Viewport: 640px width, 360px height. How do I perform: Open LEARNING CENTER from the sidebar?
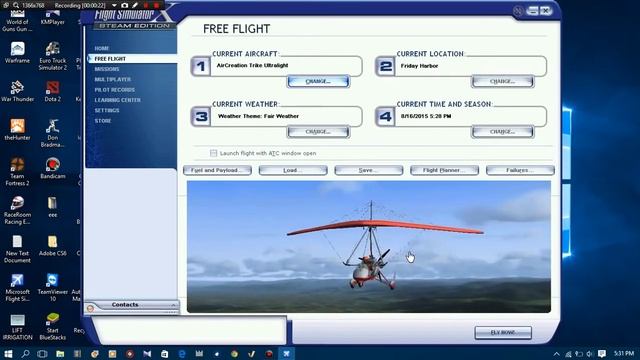118,100
